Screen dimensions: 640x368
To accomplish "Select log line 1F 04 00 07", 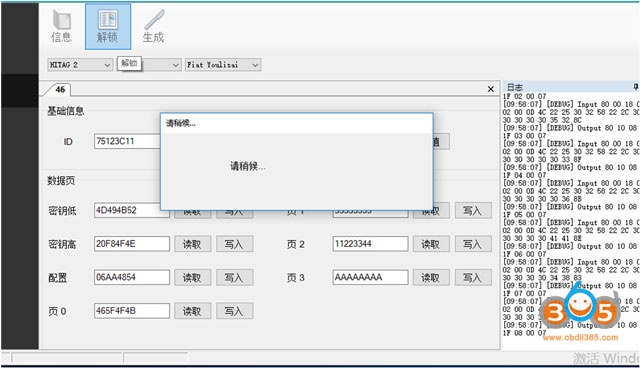I will click(x=524, y=175).
